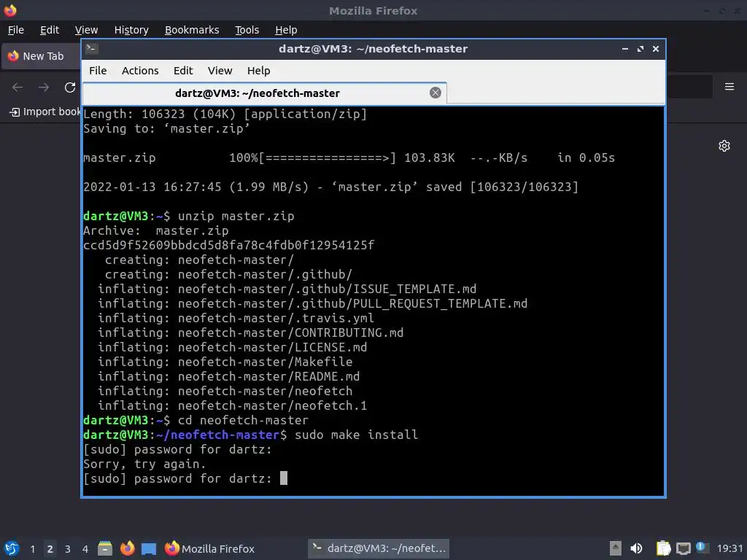Image resolution: width=747 pixels, height=560 pixels.
Task: Select the New Tab tab in Firefox
Action: click(42, 56)
